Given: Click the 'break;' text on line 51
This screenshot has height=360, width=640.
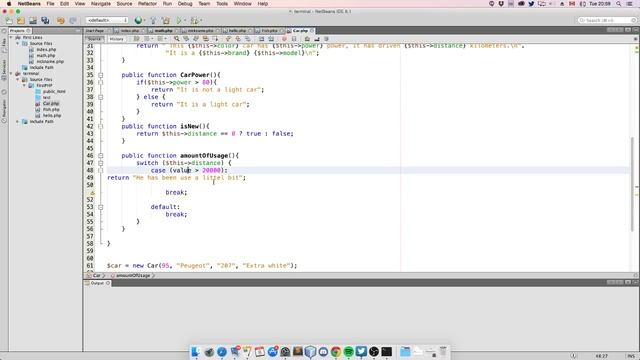Looking at the screenshot, I should (176, 192).
